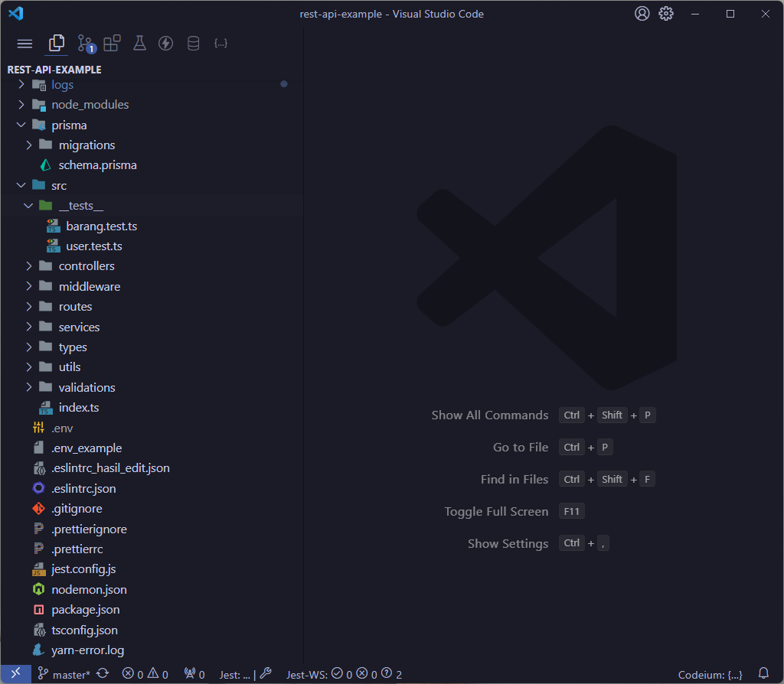Open the .prettierrc file
Image resolution: width=784 pixels, height=684 pixels.
point(152,549)
